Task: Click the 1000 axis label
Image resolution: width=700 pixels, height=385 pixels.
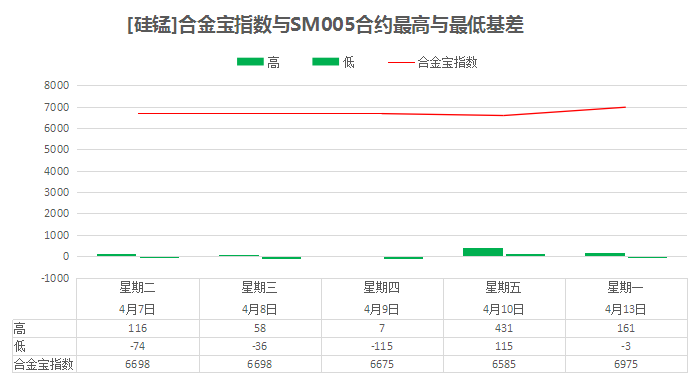Action: pos(57,235)
